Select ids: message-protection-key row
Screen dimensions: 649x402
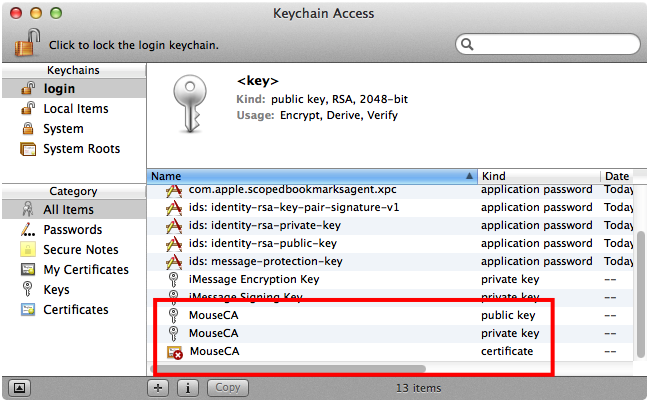point(390,261)
